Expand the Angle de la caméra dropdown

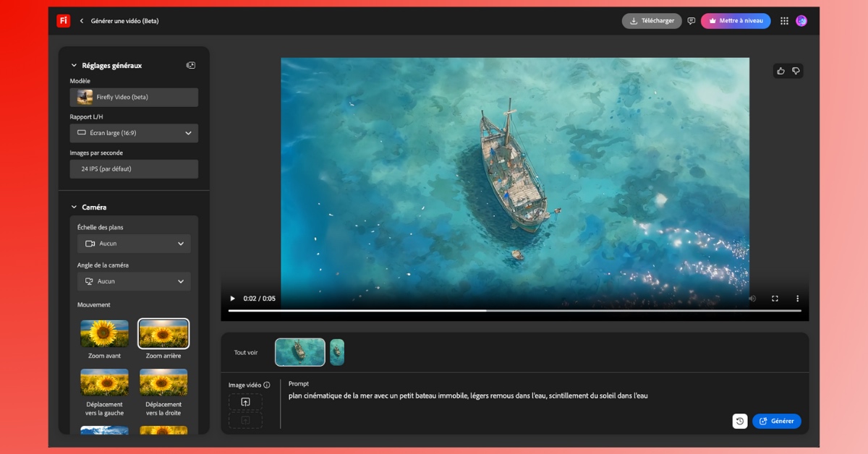coord(134,281)
